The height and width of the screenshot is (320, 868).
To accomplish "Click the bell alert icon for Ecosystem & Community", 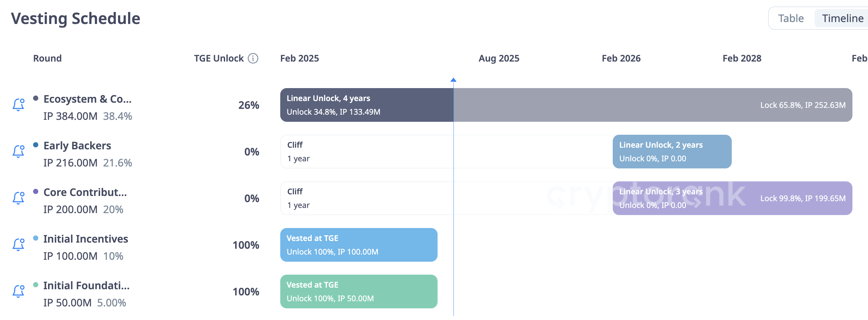I will click(18, 105).
